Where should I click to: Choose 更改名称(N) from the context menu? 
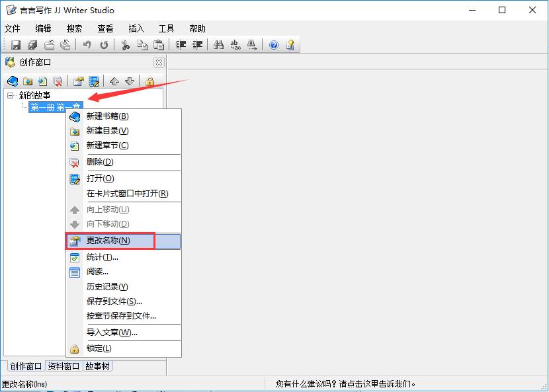point(106,241)
